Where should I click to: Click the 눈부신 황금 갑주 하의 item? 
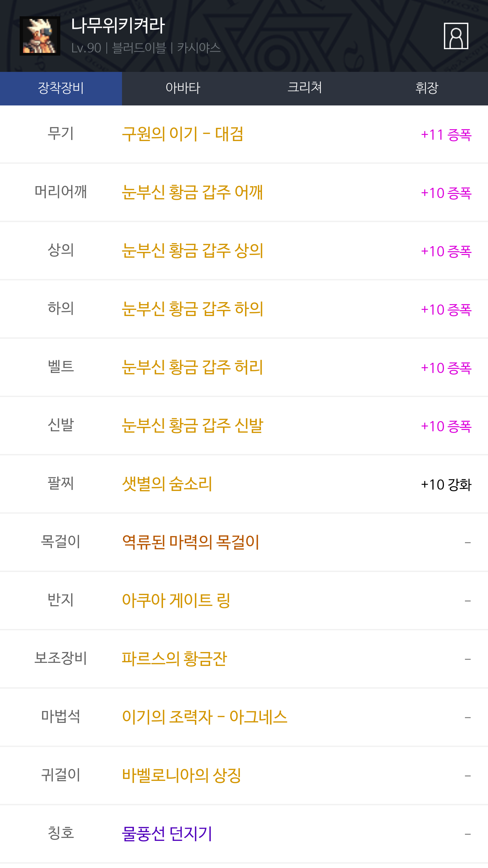tap(192, 309)
